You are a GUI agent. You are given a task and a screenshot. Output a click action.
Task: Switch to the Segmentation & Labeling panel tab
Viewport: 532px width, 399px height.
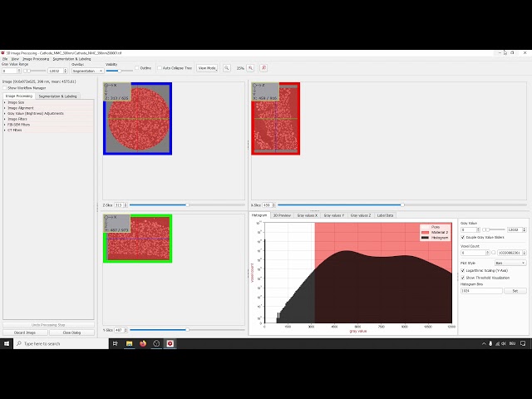click(57, 96)
